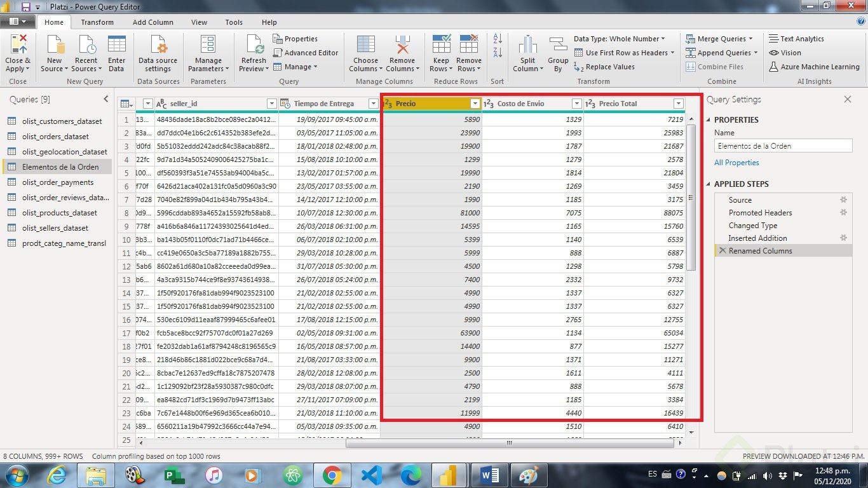Screen dimensions: 868x488
Task: Click the table icon at grid corner
Action: tap(126, 104)
